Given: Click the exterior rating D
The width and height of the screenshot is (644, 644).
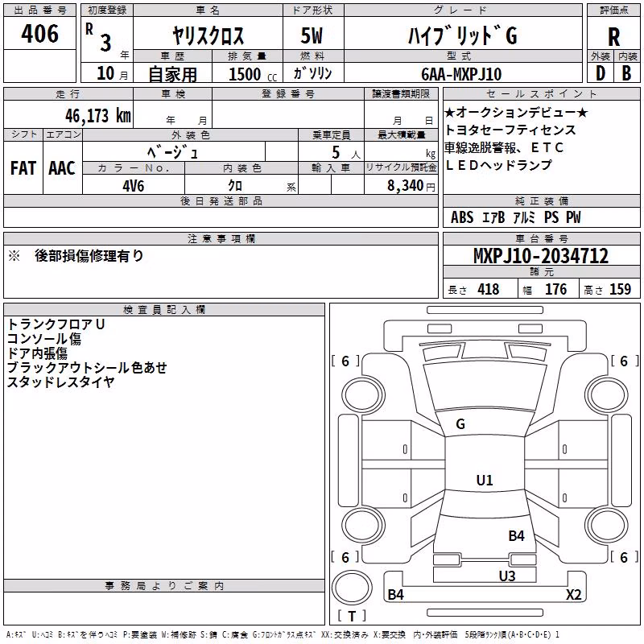Looking at the screenshot, I should point(601,73).
